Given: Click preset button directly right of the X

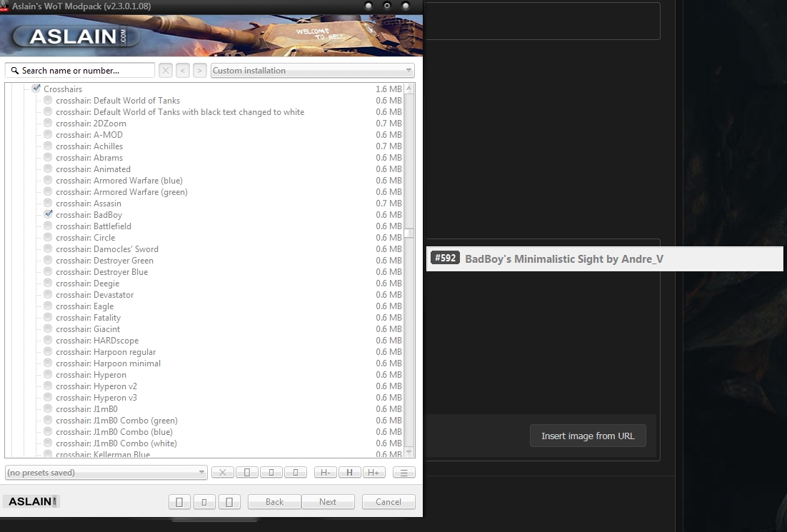Looking at the screenshot, I should [x=247, y=472].
